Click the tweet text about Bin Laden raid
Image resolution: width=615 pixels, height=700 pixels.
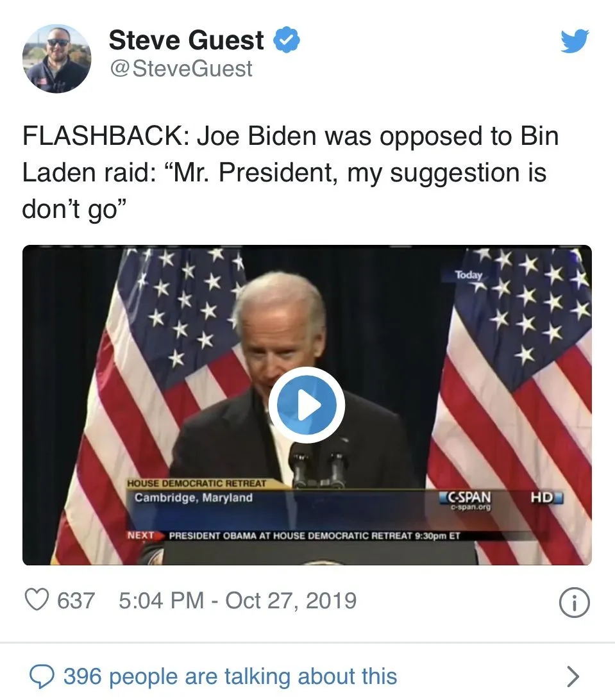tap(289, 173)
